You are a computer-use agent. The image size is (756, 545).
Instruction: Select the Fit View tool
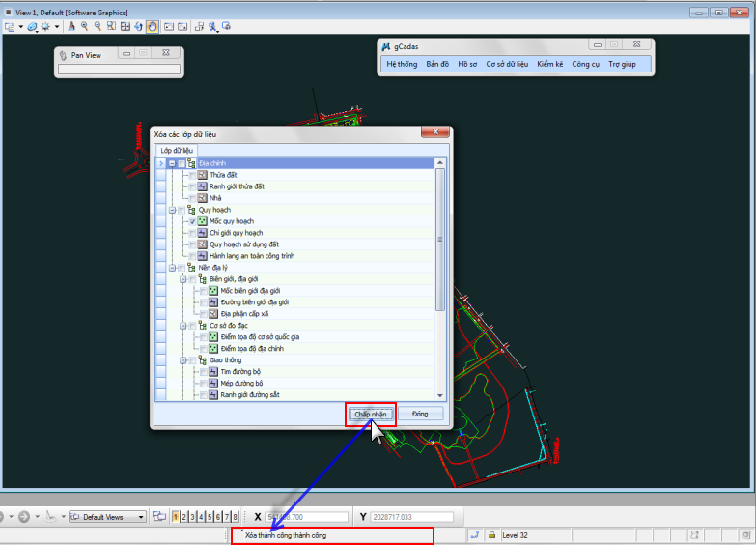(125, 26)
